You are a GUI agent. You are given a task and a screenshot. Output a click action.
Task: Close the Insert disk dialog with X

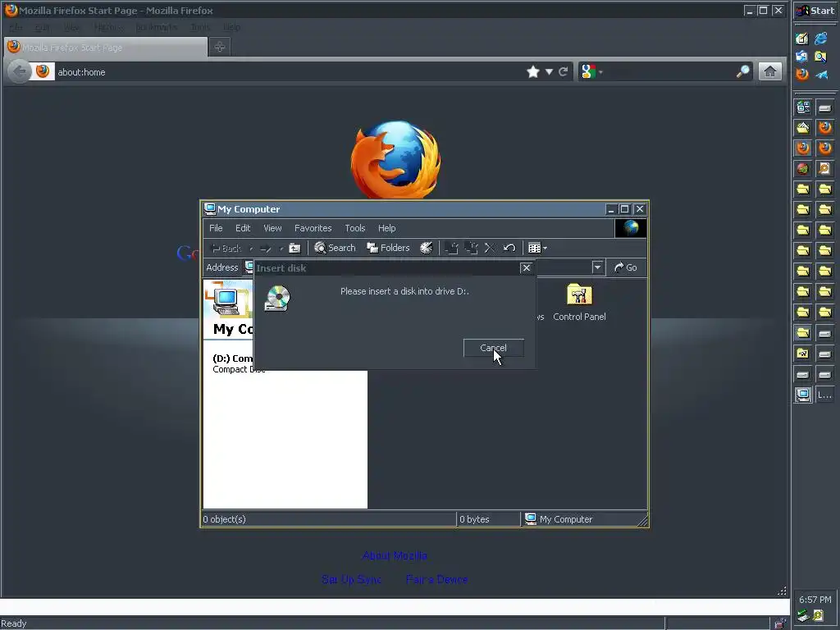click(x=526, y=268)
